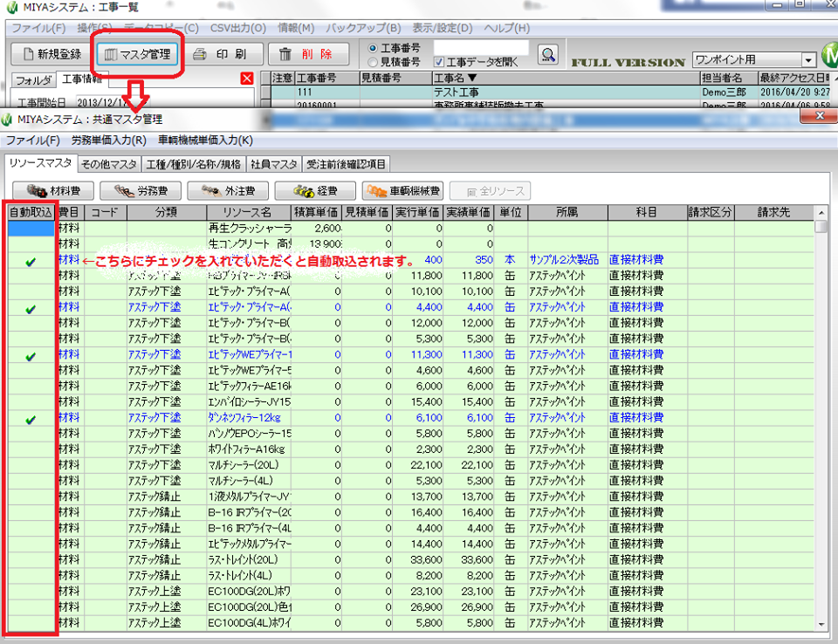Click scroll down arrow of resource table
This screenshot has height=644, width=838.
821,624
